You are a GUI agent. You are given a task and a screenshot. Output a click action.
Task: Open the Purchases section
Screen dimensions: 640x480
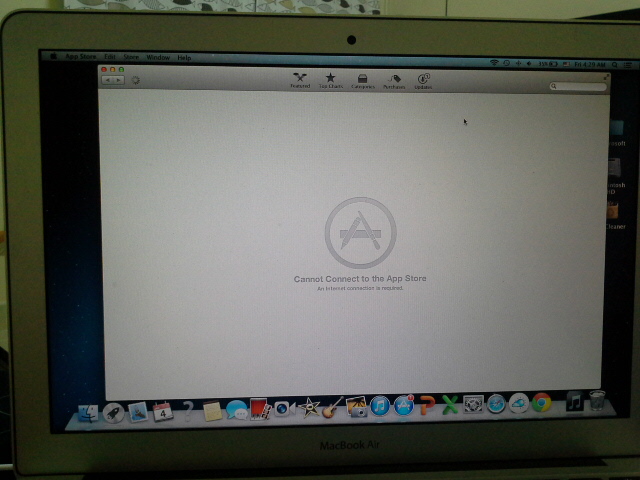394,81
